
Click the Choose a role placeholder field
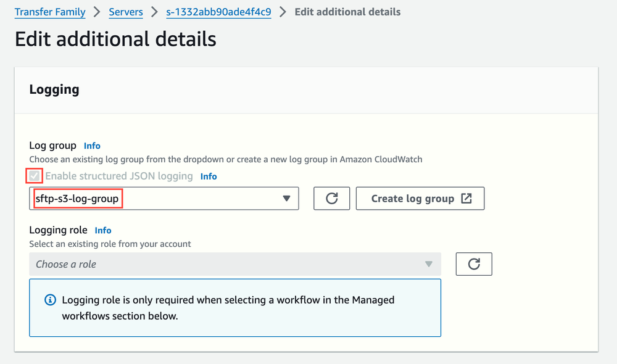click(185, 263)
